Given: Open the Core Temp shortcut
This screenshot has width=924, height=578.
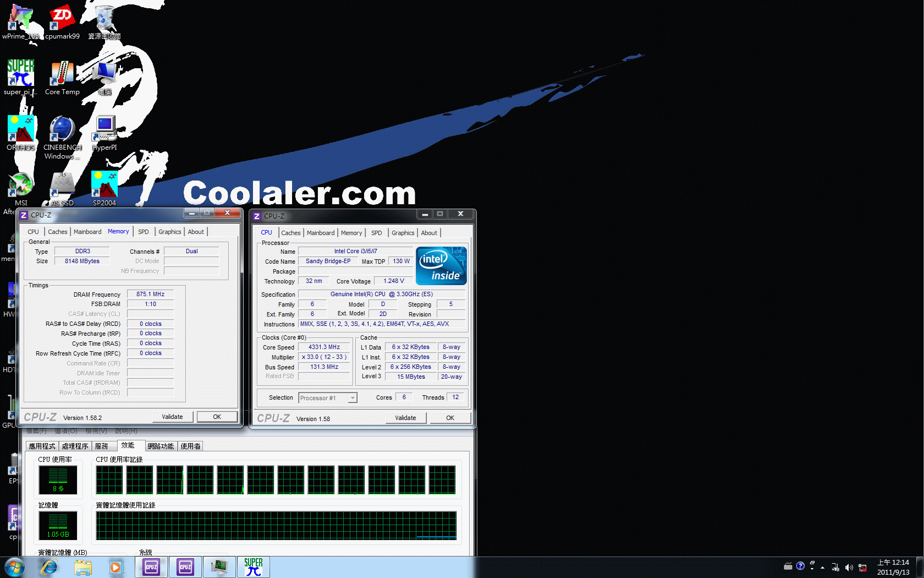Looking at the screenshot, I should tap(62, 78).
